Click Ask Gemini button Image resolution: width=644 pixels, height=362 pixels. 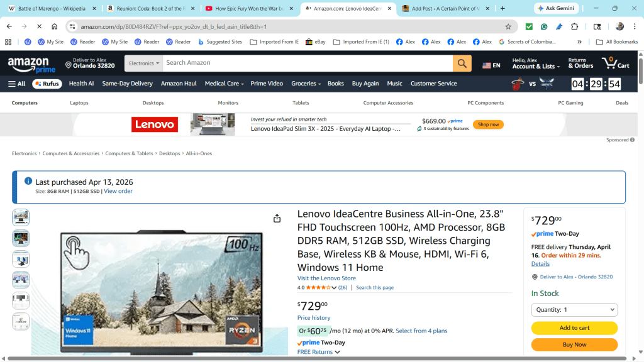557,9
